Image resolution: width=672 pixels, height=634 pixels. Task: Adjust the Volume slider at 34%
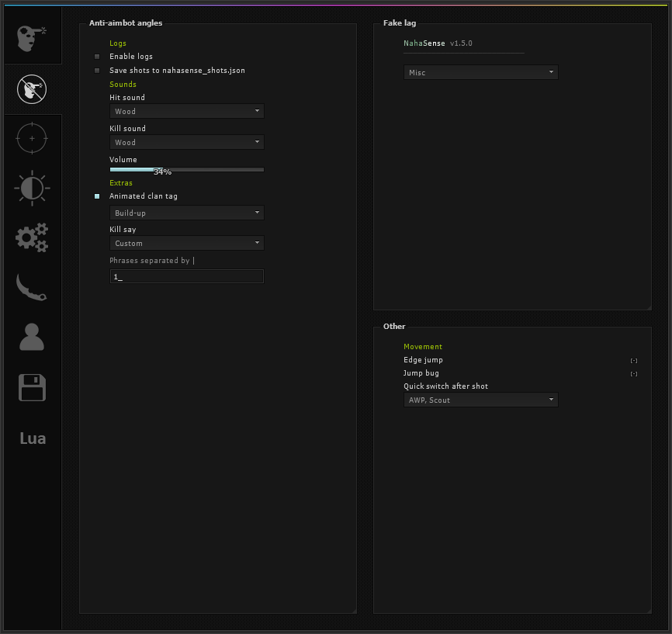click(x=187, y=170)
